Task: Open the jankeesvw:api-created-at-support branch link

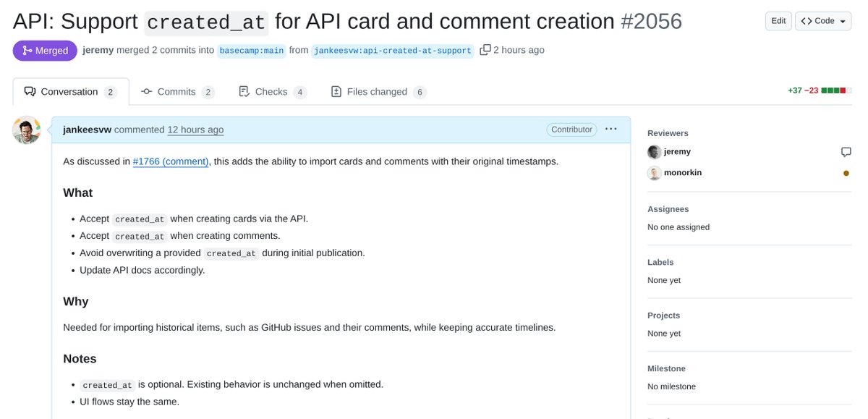Action: [x=393, y=51]
